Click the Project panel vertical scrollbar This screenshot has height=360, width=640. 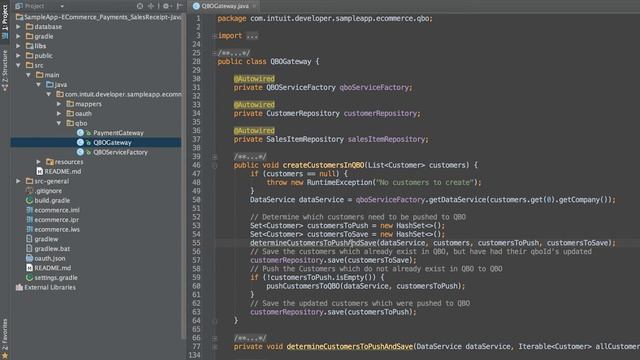tap(183, 176)
